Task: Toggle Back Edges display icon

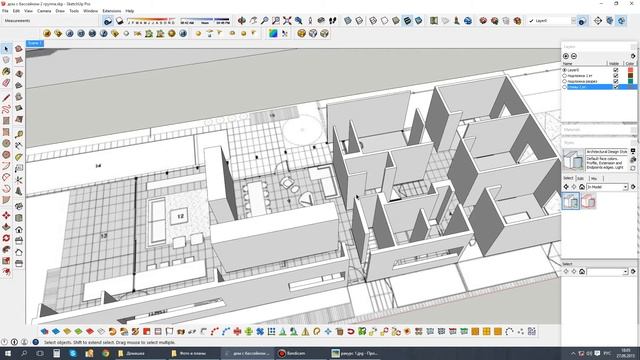Action: 359,20
